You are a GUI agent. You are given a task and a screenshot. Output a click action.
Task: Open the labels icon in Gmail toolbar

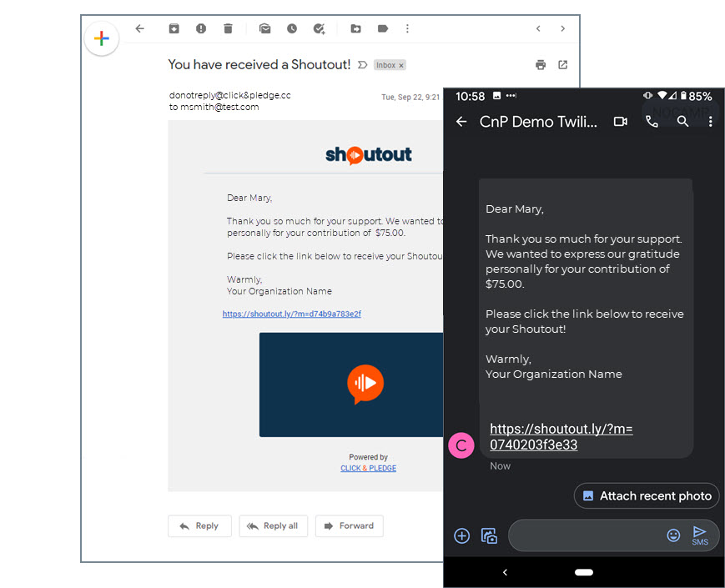coord(383,28)
